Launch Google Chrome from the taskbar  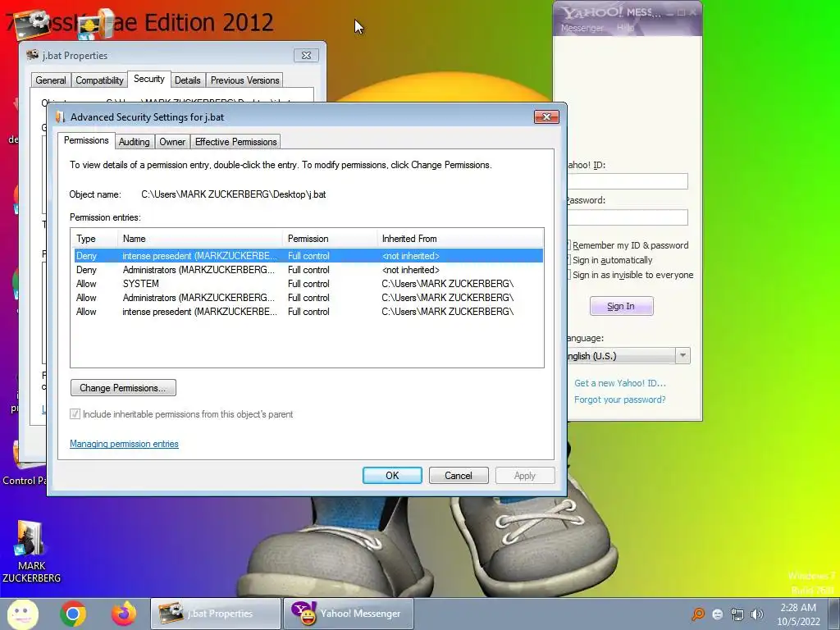coord(73,614)
